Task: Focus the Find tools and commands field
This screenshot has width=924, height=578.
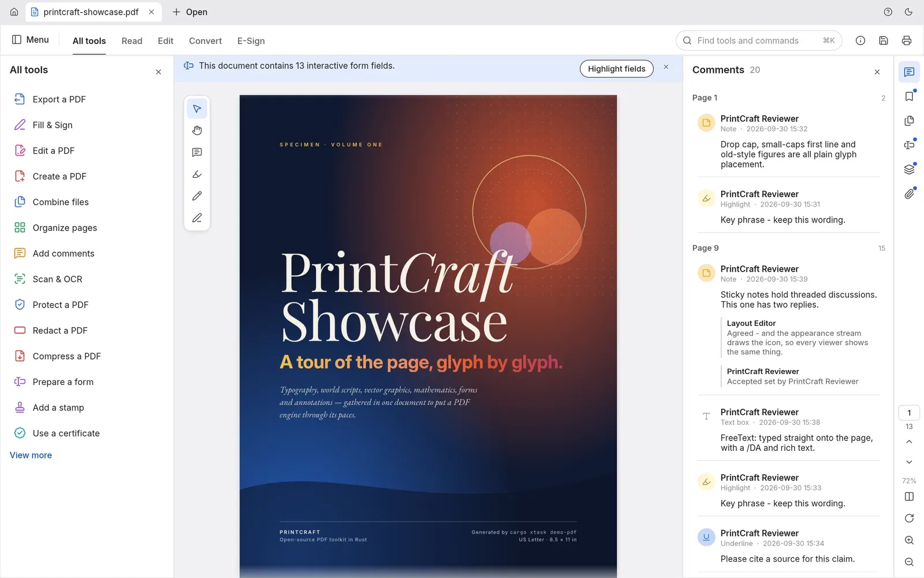Action: tap(759, 40)
